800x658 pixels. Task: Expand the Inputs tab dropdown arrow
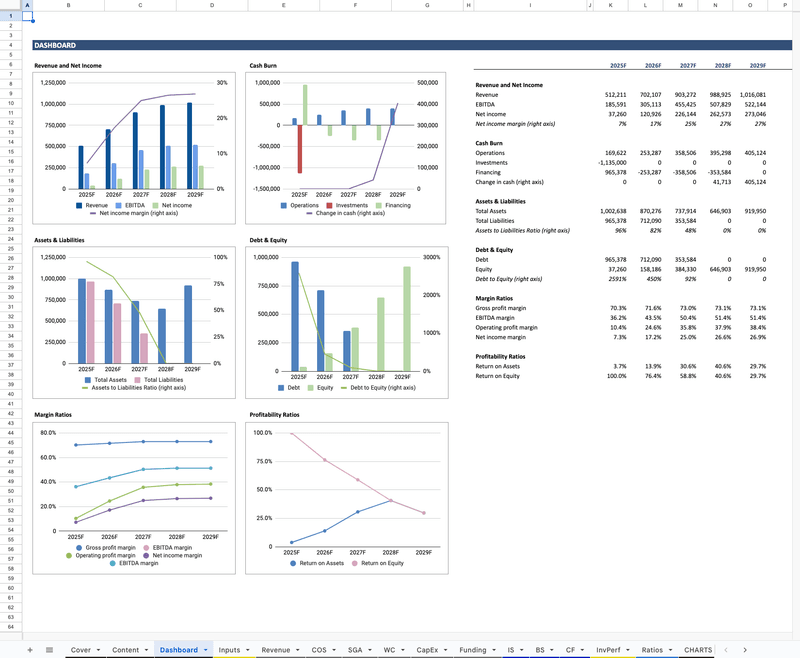point(248,650)
